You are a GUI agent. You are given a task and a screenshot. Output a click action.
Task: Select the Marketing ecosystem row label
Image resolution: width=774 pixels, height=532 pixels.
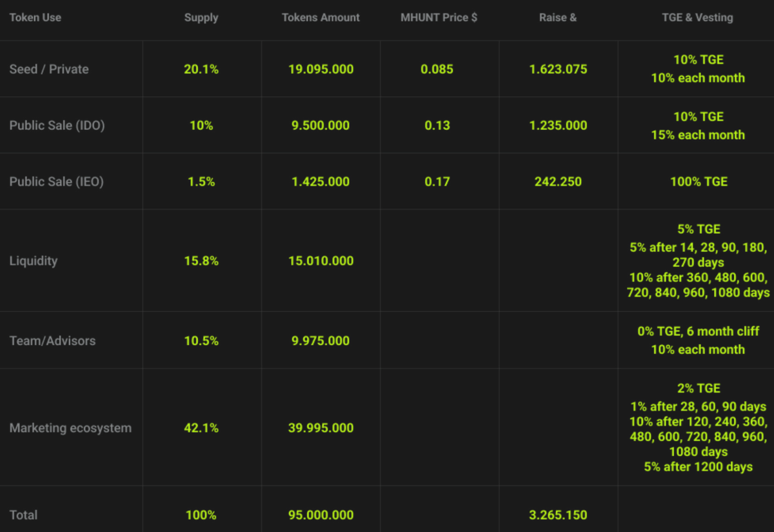point(70,428)
